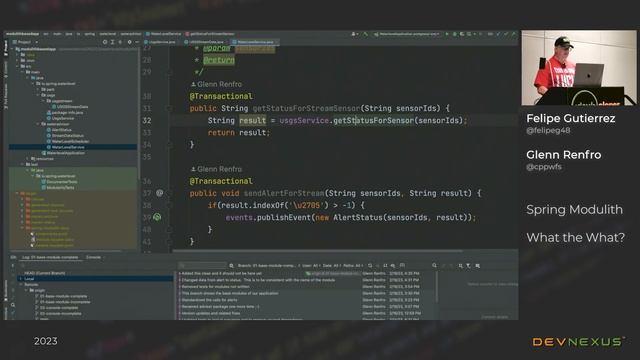Open the Git Console tab

point(93,258)
